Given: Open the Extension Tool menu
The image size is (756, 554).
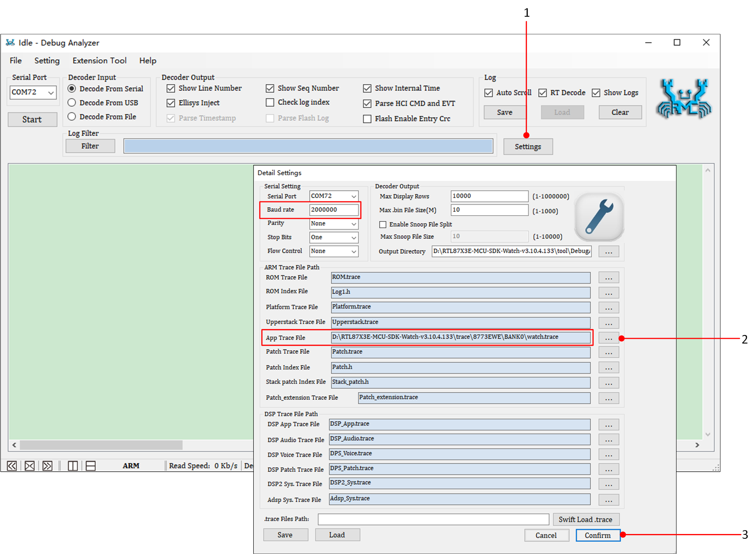Looking at the screenshot, I should point(99,61).
